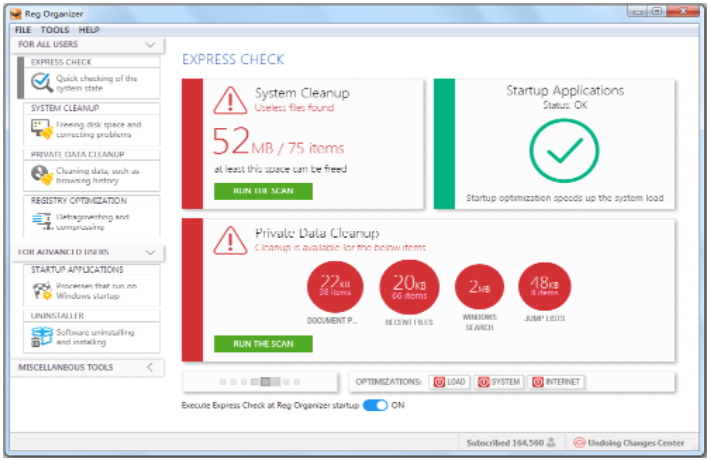Viewport: 711px width, 461px height.
Task: Select the 2 MB Windows Search circle
Action: click(x=479, y=287)
